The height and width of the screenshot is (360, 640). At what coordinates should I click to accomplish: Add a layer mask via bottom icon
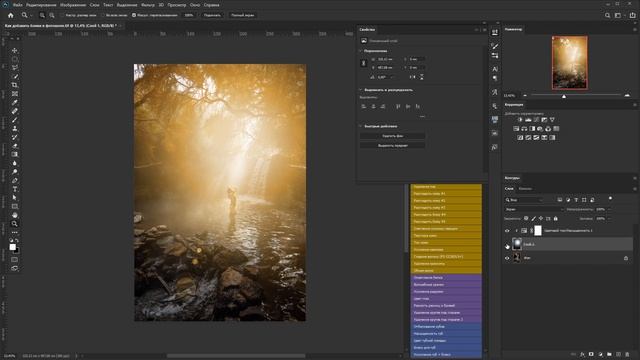pyautogui.click(x=591, y=354)
